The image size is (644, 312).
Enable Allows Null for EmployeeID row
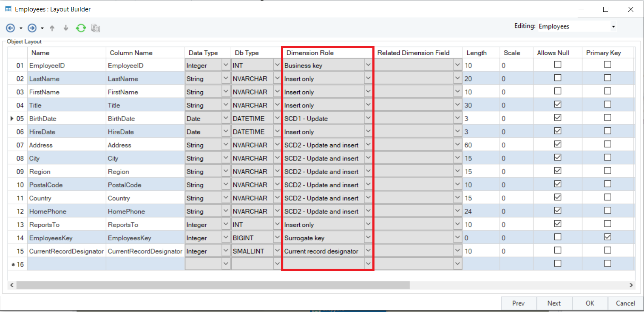pyautogui.click(x=558, y=65)
